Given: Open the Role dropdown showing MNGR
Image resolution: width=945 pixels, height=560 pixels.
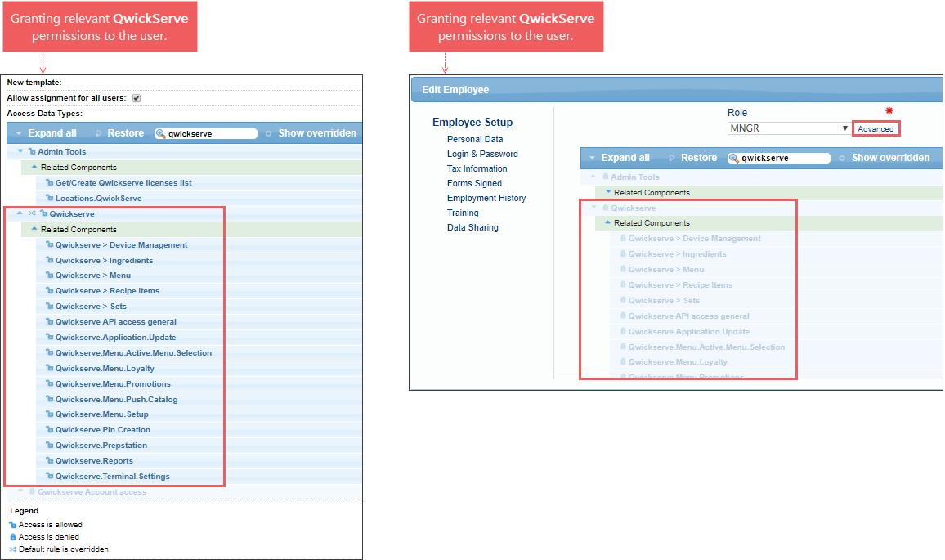Looking at the screenshot, I should click(789, 128).
